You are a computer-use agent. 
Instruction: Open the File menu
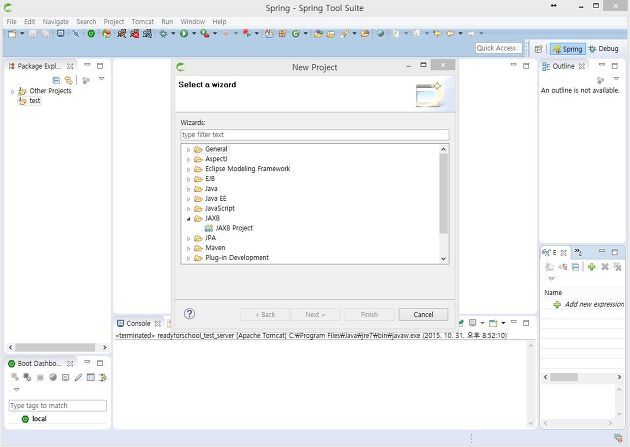click(12, 22)
